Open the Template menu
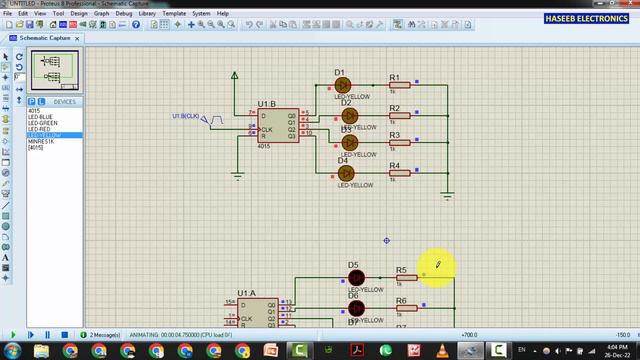 coord(174,13)
